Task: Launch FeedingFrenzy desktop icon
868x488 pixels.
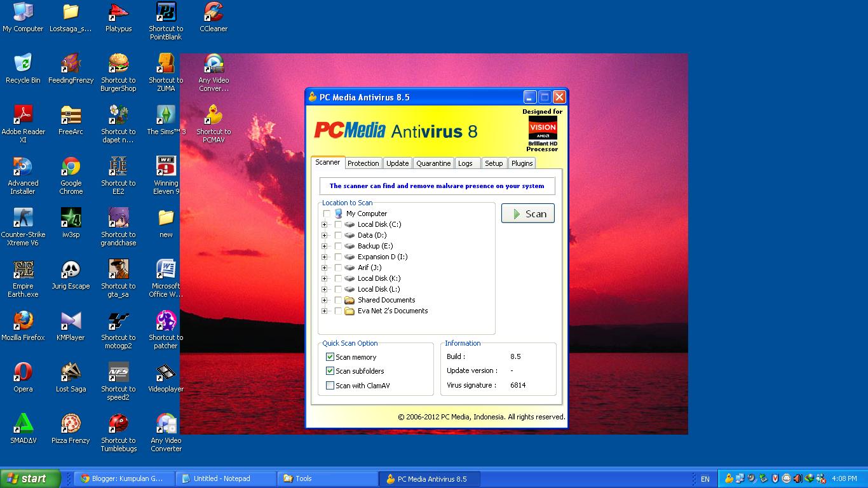Action: pyautogui.click(x=71, y=69)
